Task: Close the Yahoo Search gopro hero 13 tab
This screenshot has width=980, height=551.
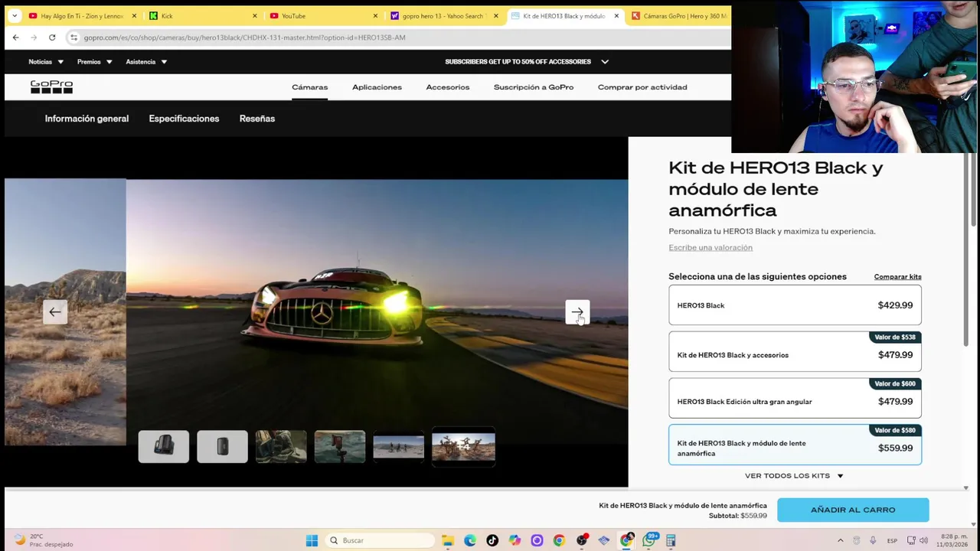Action: point(495,15)
